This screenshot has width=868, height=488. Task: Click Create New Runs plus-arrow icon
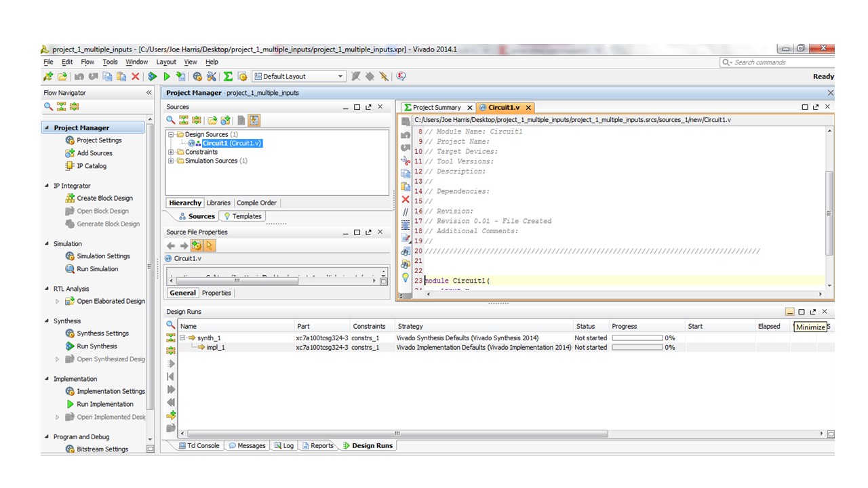[171, 415]
